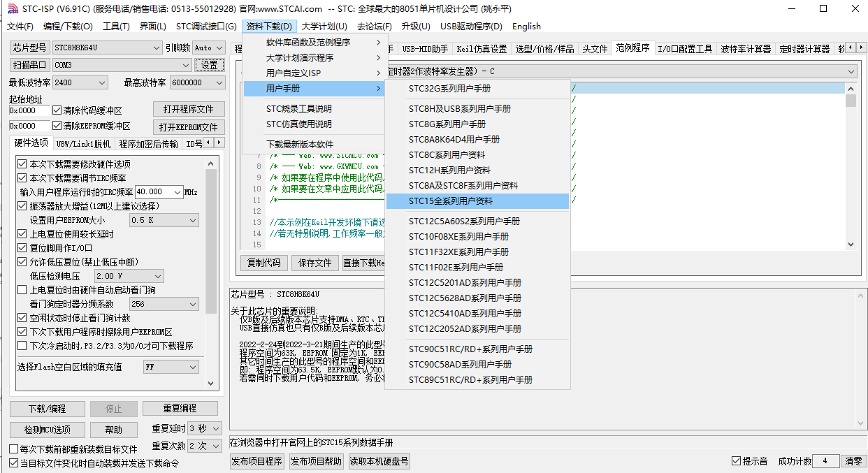Open the EEPROM size 0.5 K dropdown
Viewport: 868px width, 473px height.
click(164, 220)
